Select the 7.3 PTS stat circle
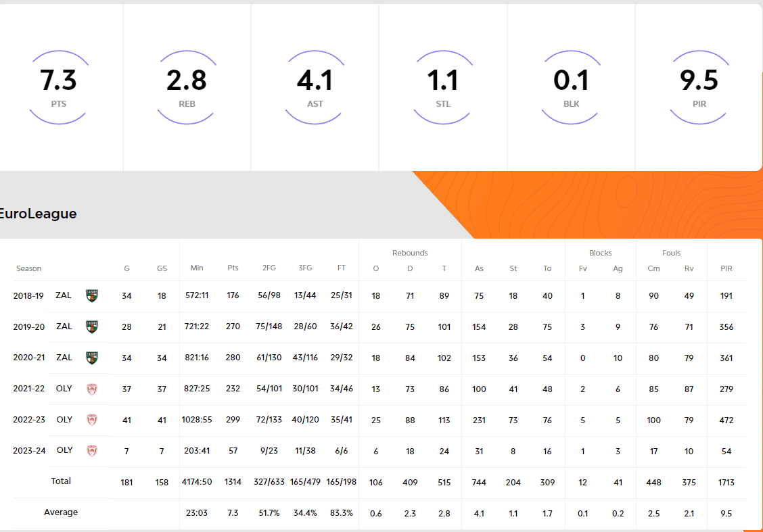 pos(59,87)
